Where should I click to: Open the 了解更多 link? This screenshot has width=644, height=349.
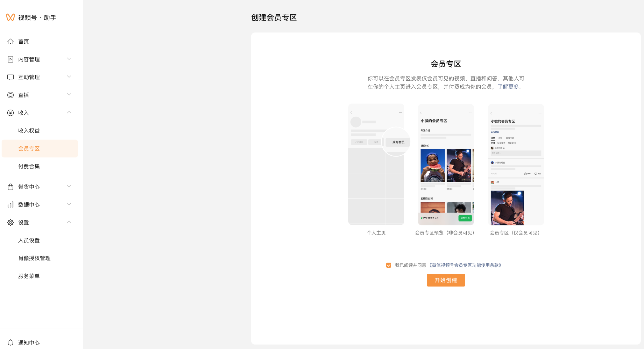coord(508,87)
